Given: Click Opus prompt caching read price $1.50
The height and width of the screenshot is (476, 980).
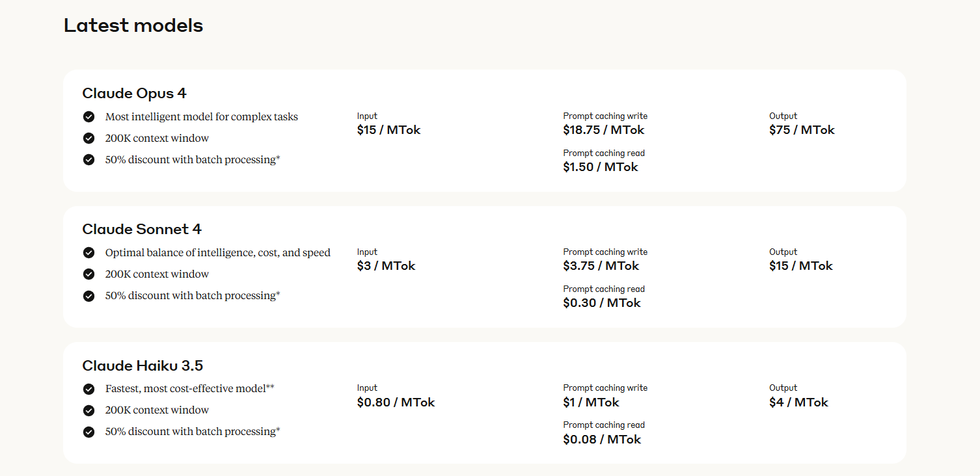Looking at the screenshot, I should coord(601,167).
